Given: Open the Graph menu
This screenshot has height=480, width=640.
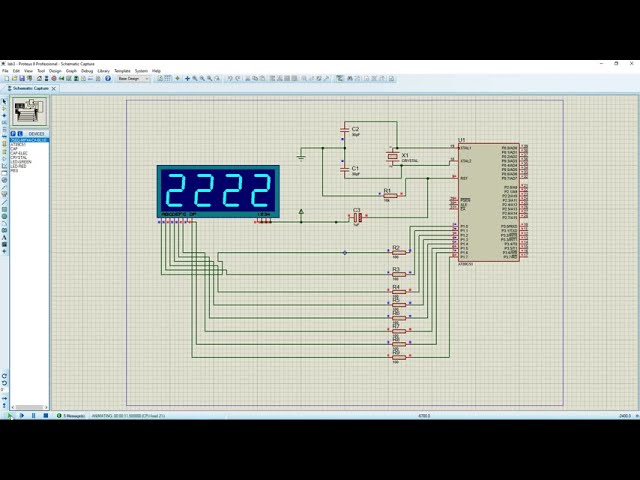Looking at the screenshot, I should click(x=71, y=71).
